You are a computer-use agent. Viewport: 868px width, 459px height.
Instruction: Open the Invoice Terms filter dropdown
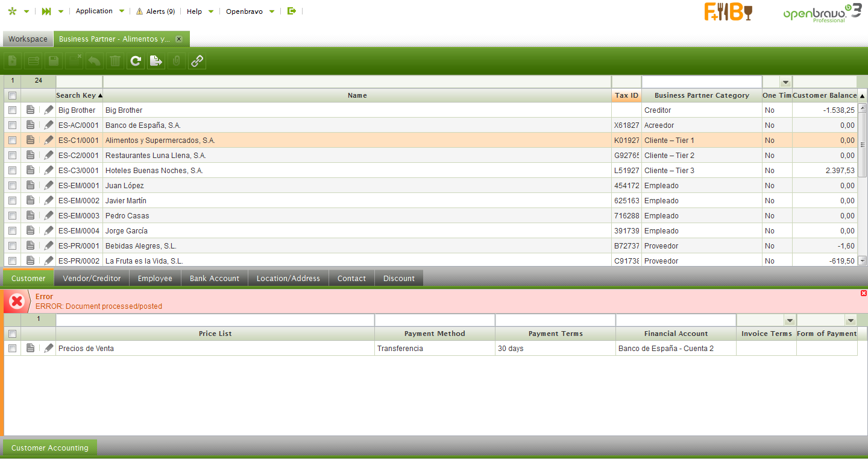[790, 320]
